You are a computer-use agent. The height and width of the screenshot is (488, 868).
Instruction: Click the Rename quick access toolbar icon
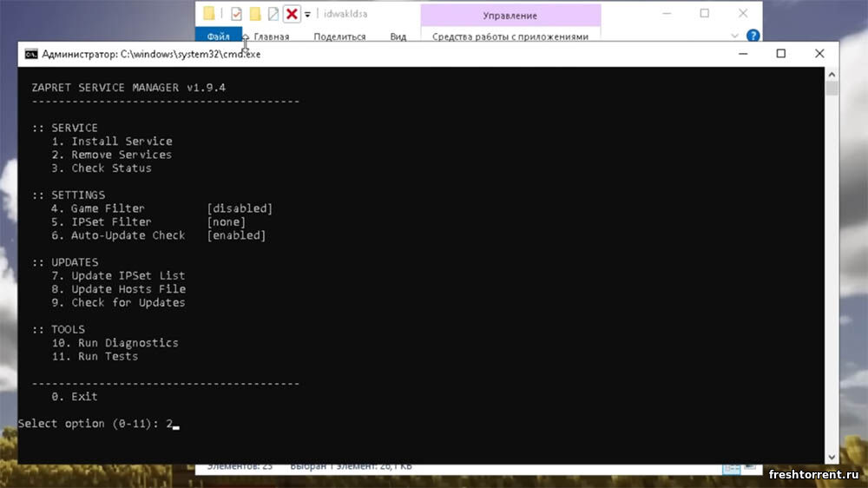click(x=273, y=14)
